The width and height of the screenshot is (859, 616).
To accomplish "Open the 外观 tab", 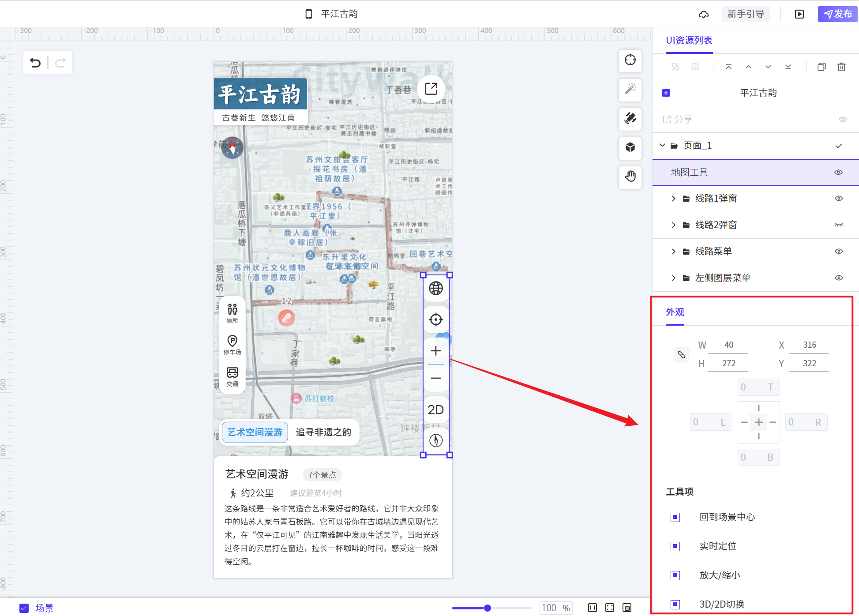I will click(675, 312).
